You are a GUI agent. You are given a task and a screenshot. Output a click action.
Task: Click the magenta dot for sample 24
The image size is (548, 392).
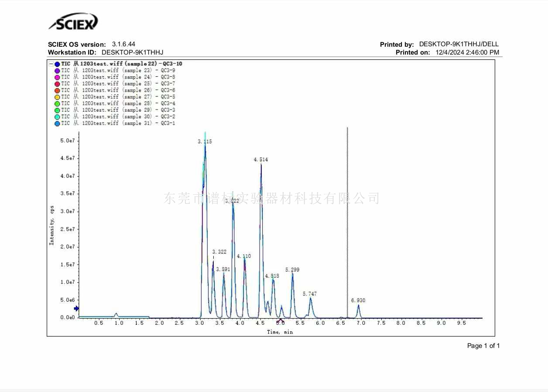pyautogui.click(x=57, y=77)
